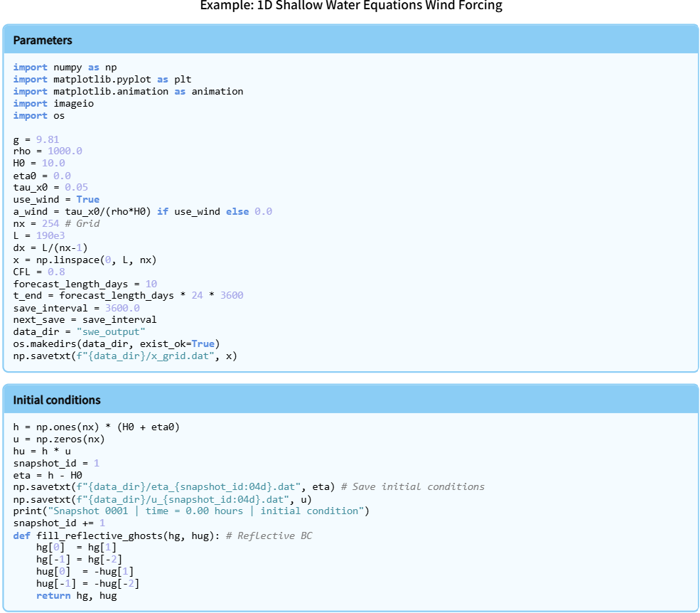
Task: Click the Initial conditions block header
Action: 57,400
